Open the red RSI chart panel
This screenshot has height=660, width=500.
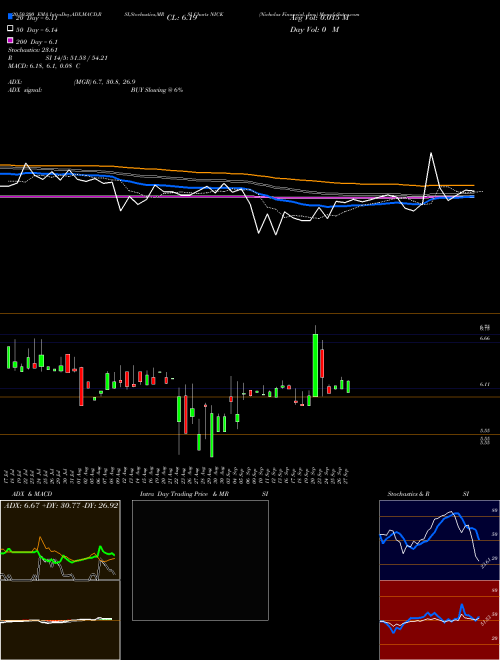[439, 620]
